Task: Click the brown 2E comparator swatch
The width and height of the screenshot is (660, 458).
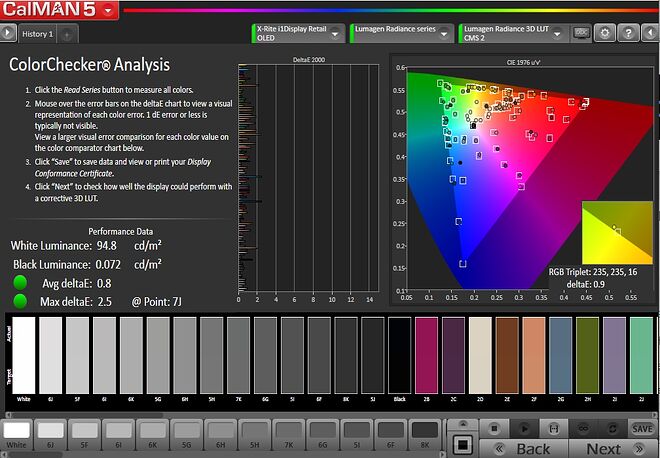Action: coord(507,355)
